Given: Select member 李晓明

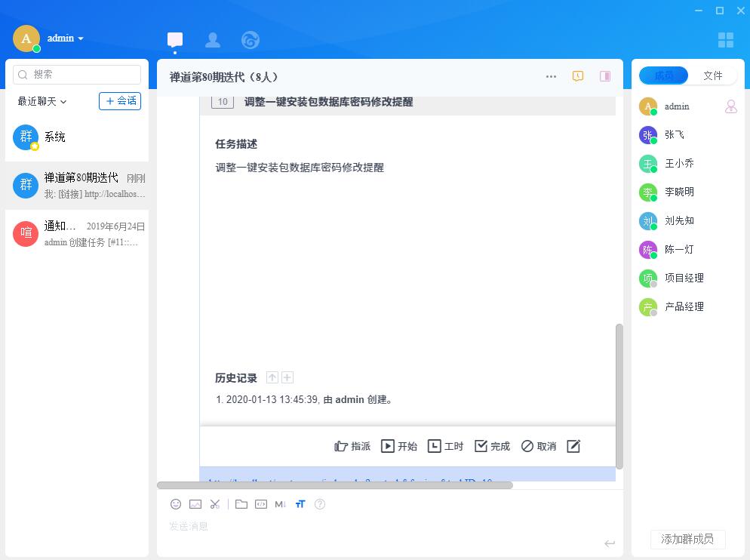Looking at the screenshot, I should (688, 192).
